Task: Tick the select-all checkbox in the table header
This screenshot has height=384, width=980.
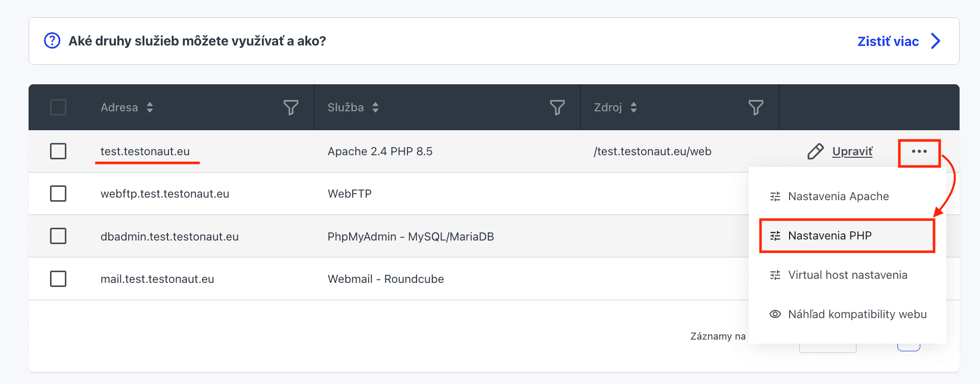Action: point(58,107)
